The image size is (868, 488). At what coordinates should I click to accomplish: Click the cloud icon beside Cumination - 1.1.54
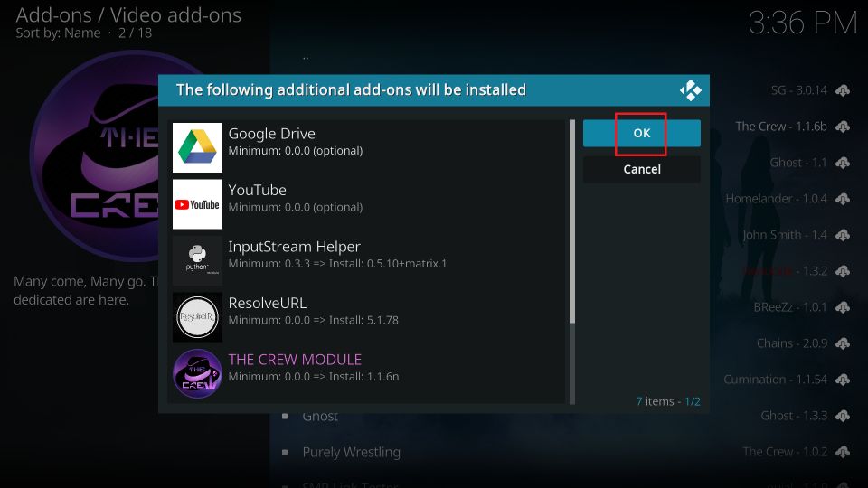[x=843, y=380]
